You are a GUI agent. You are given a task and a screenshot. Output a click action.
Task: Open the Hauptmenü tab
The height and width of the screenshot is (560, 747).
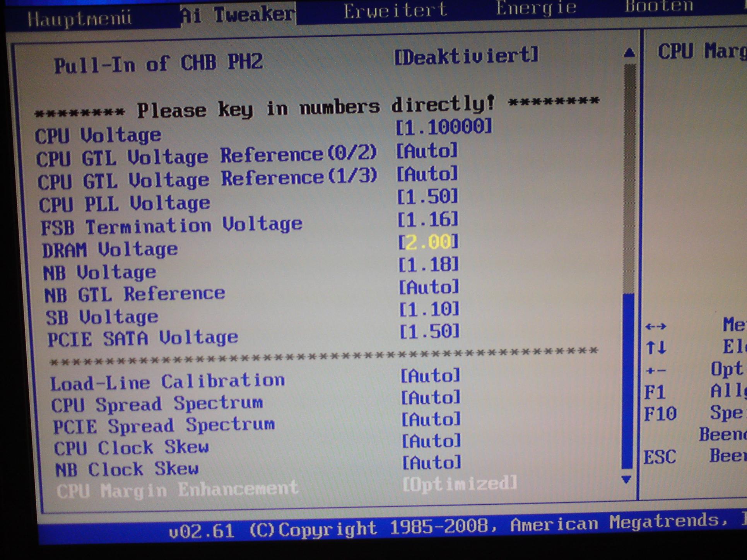pyautogui.click(x=79, y=18)
